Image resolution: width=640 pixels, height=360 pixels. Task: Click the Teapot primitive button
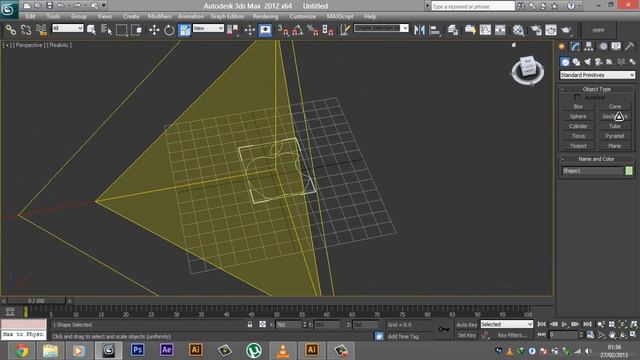pos(578,146)
